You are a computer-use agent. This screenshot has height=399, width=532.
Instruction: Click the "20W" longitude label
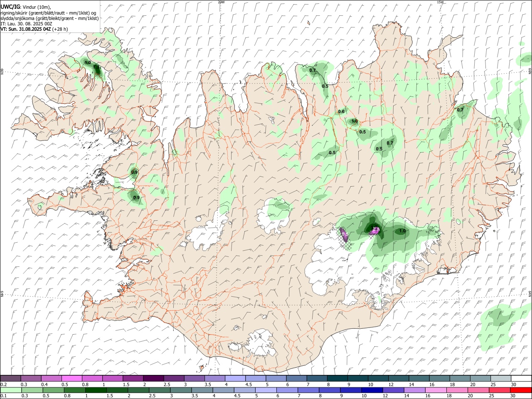[221, 2]
